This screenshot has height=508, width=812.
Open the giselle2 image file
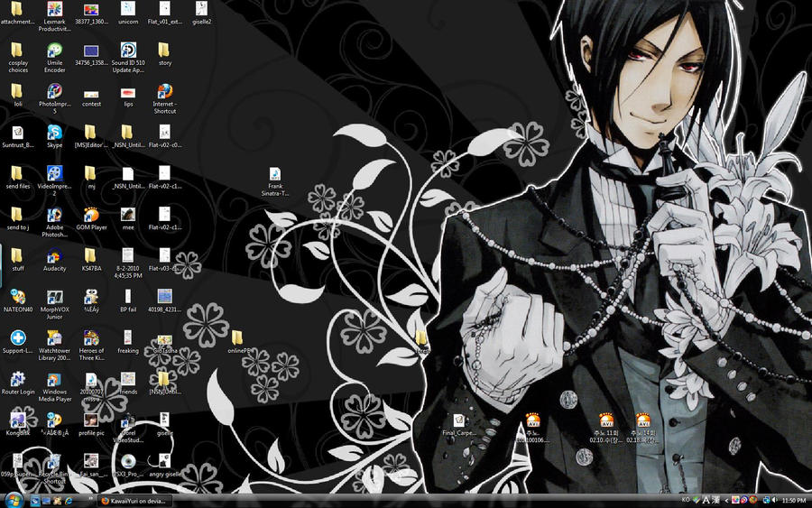coord(201,13)
